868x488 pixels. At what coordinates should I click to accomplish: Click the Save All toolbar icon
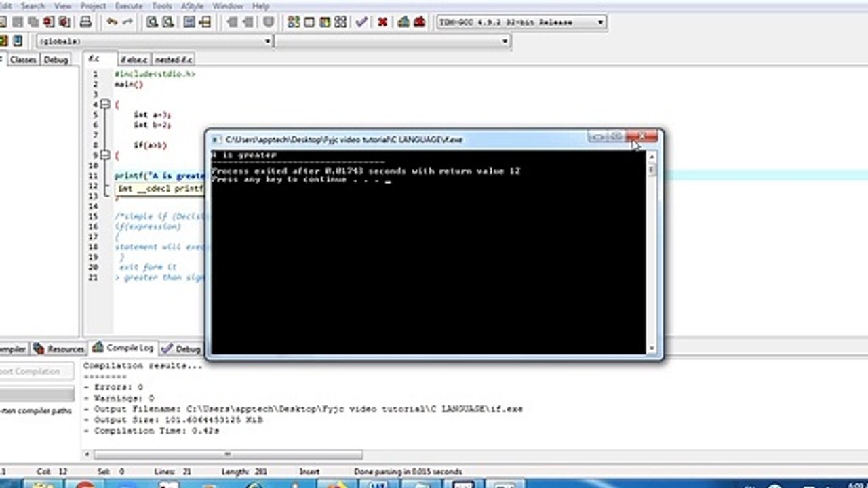point(33,22)
